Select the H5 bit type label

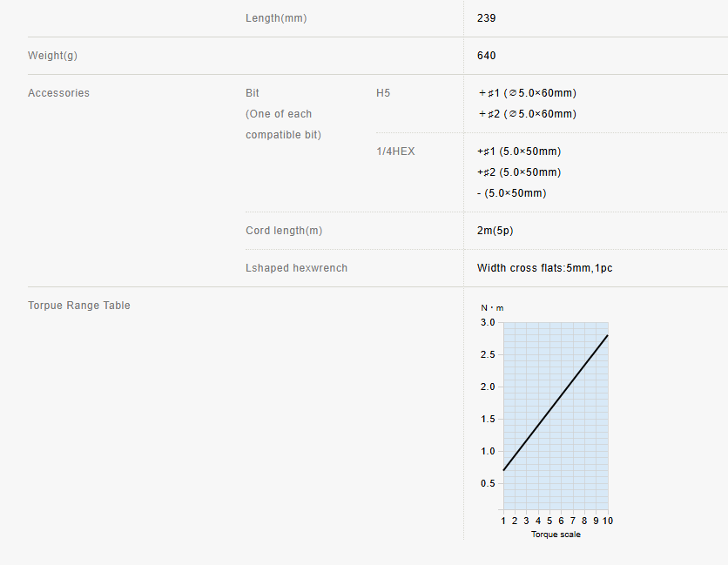[x=383, y=93]
